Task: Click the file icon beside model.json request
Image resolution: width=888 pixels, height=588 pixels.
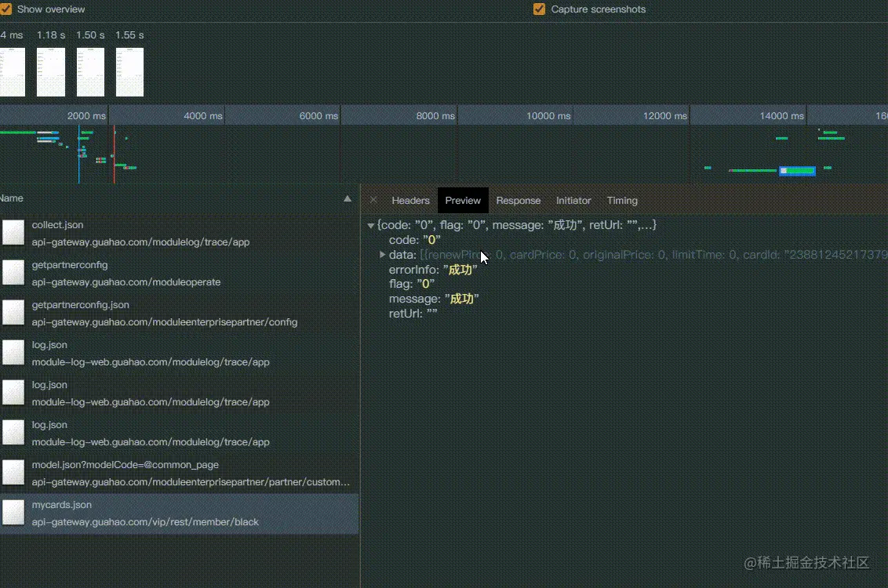Action: 13,473
